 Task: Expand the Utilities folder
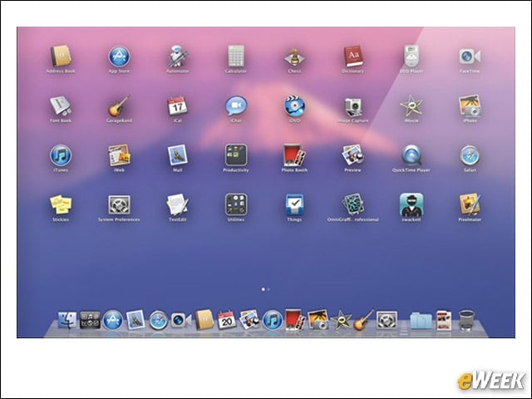point(236,204)
